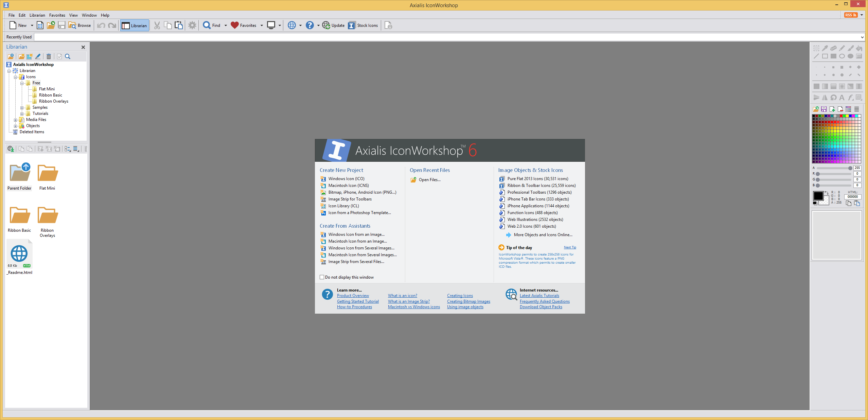Open the Favorites dropdown arrow
Image resolution: width=868 pixels, height=420 pixels.
coord(262,25)
